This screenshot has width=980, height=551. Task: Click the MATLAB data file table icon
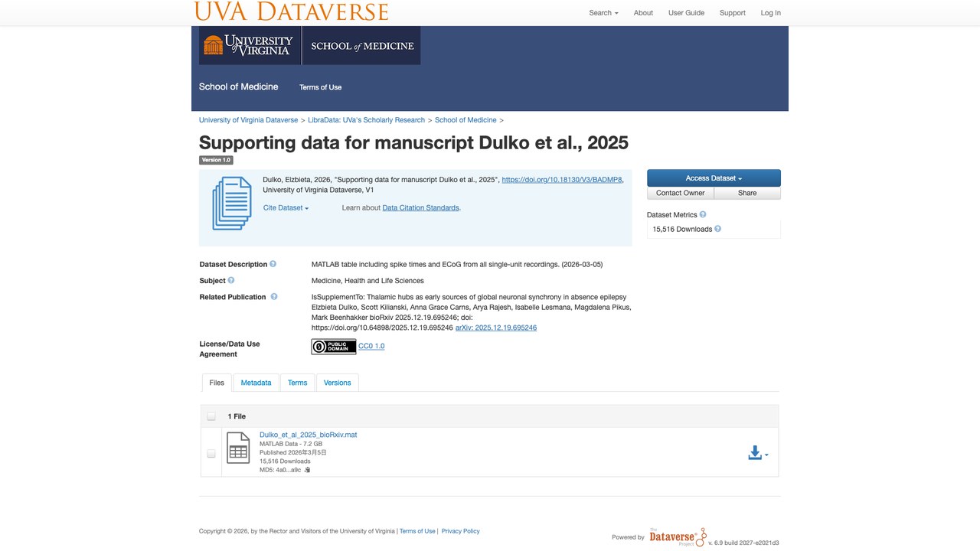[238, 448]
